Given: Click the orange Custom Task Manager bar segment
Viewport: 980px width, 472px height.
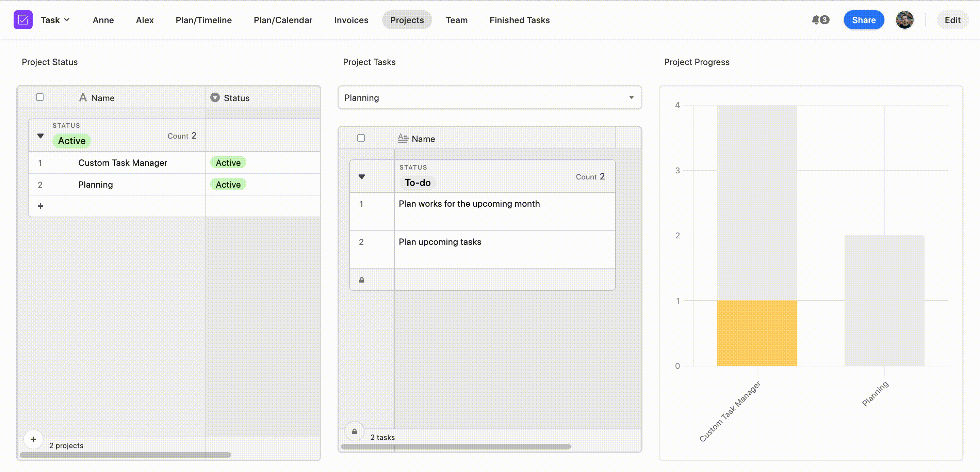Looking at the screenshot, I should click(x=757, y=333).
